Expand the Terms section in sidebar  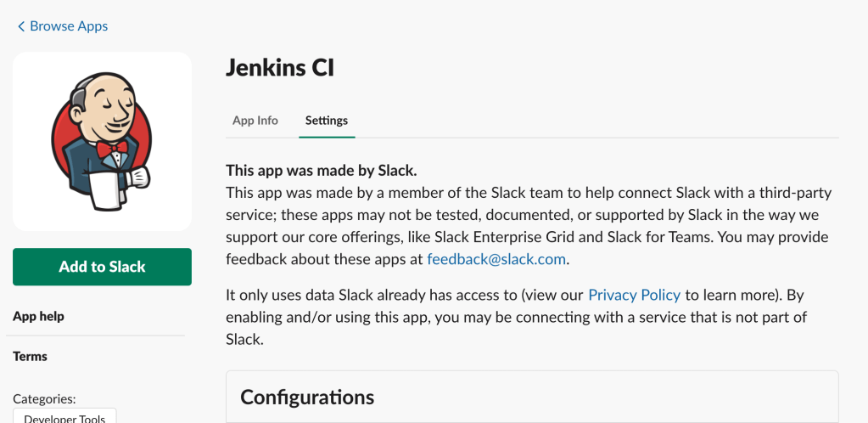click(30, 356)
